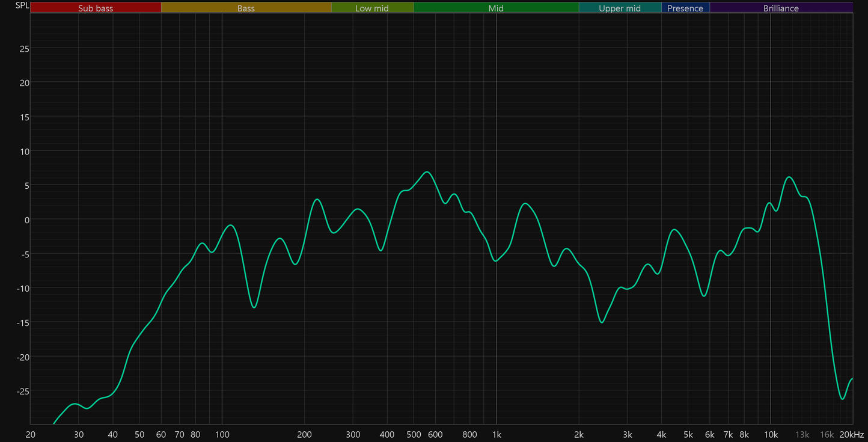Click the Presence band header
Screen dimensions: 868x442
tap(685, 8)
